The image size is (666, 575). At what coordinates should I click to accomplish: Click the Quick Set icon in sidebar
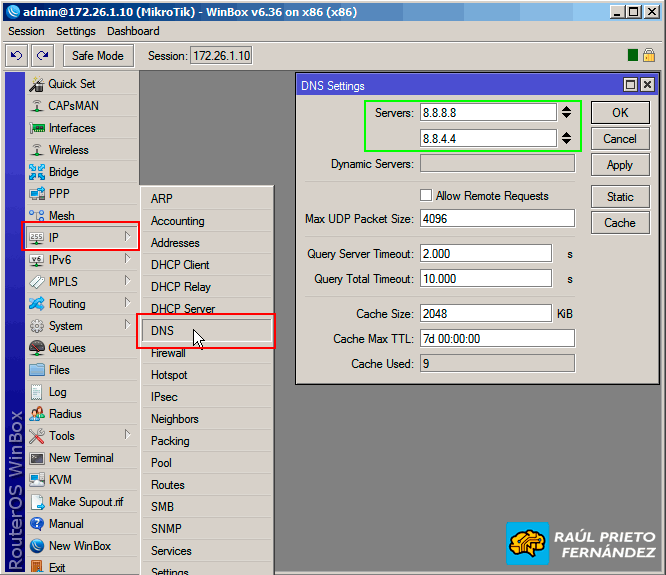point(37,84)
